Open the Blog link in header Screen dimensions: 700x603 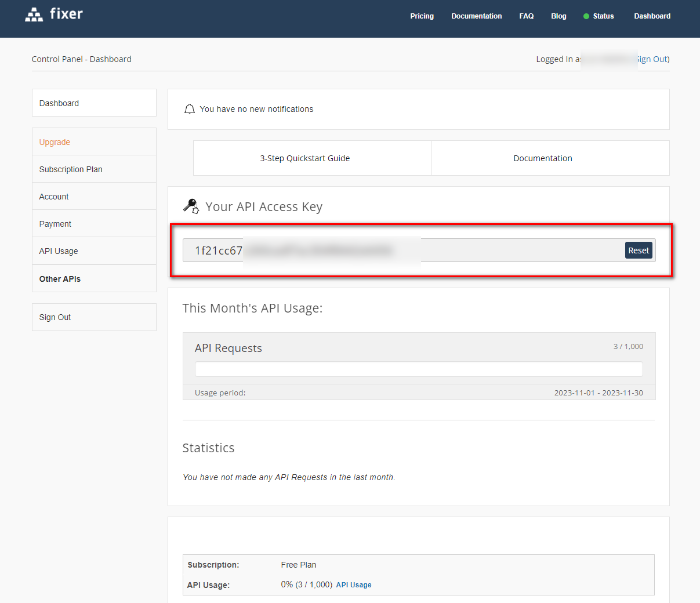558,16
